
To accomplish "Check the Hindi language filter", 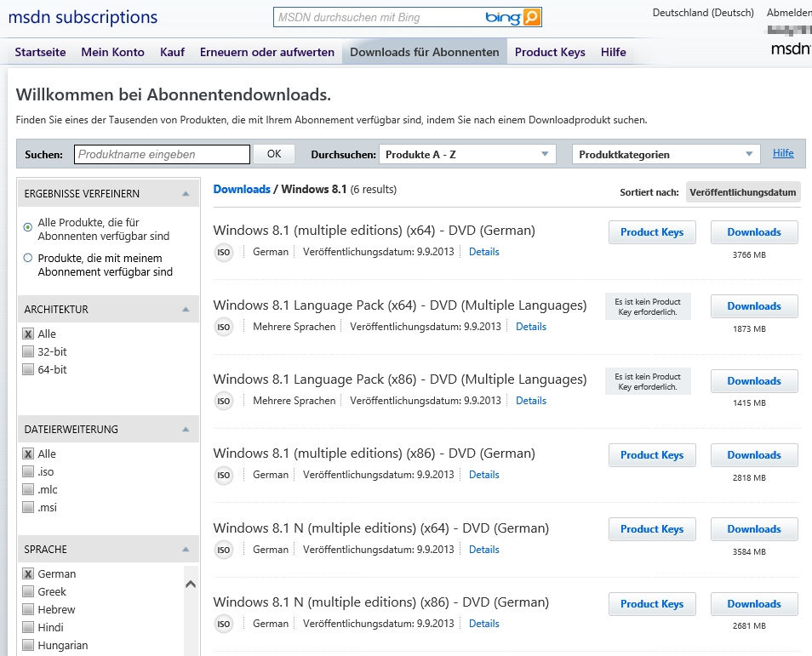I will click(28, 628).
